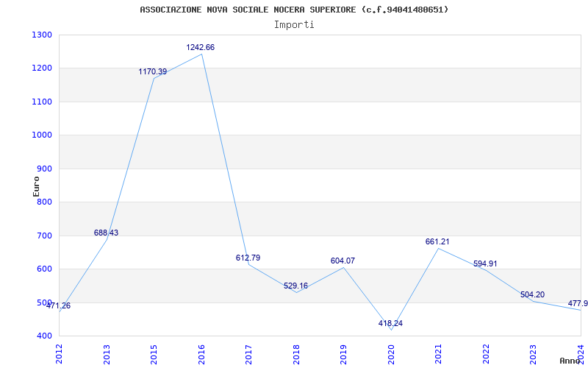This screenshot has width=588, height=368.
Task: Select the 604.07 data label
Action: [x=343, y=261]
